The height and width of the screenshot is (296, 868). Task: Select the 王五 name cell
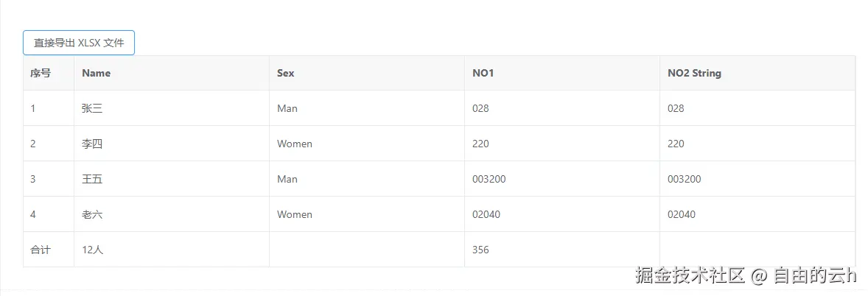coord(92,179)
